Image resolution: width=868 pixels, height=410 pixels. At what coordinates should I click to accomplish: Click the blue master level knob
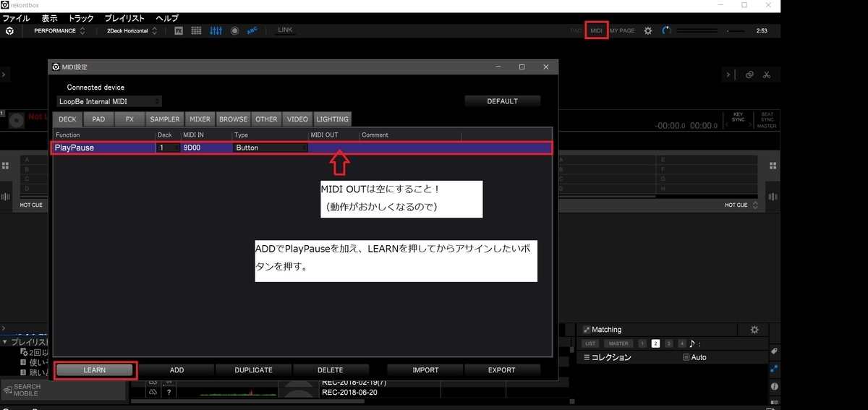[x=666, y=31]
